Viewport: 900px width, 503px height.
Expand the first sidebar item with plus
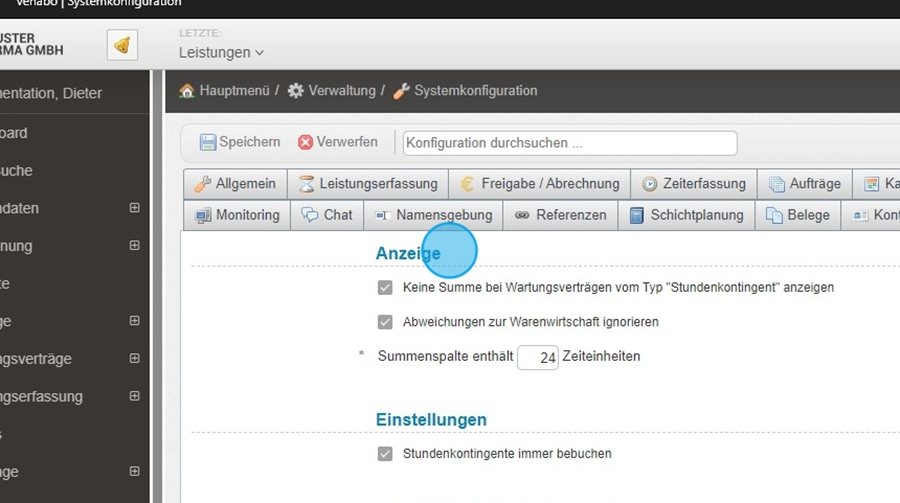click(x=135, y=208)
